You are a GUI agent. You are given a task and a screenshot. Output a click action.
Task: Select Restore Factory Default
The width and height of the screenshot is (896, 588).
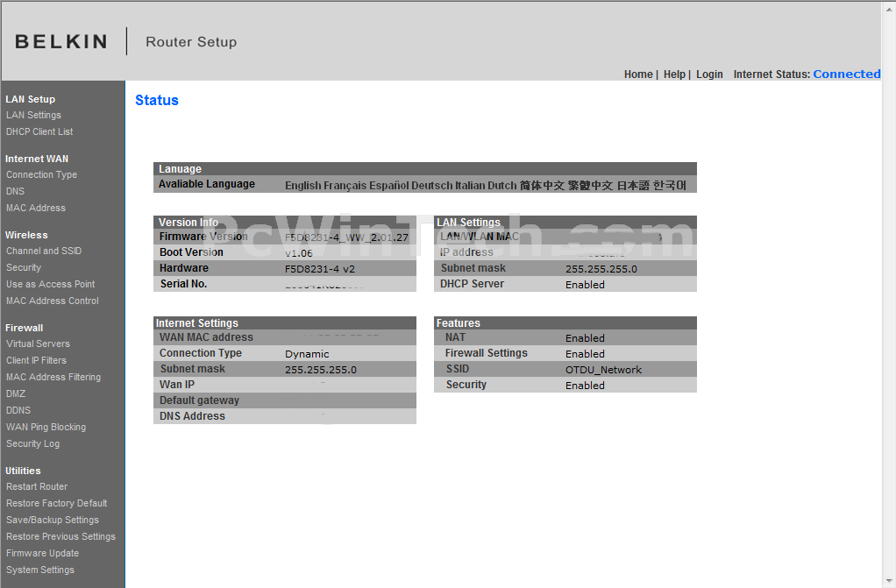coord(57,503)
